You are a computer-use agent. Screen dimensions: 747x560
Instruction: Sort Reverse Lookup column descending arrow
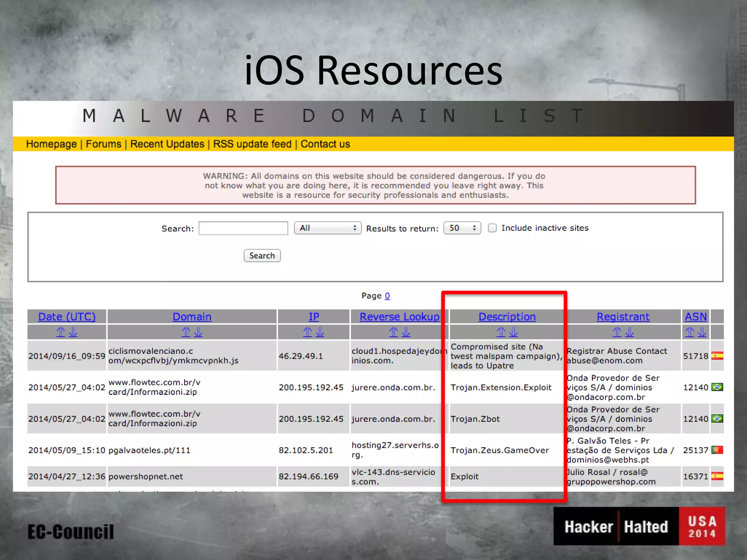[x=406, y=332]
